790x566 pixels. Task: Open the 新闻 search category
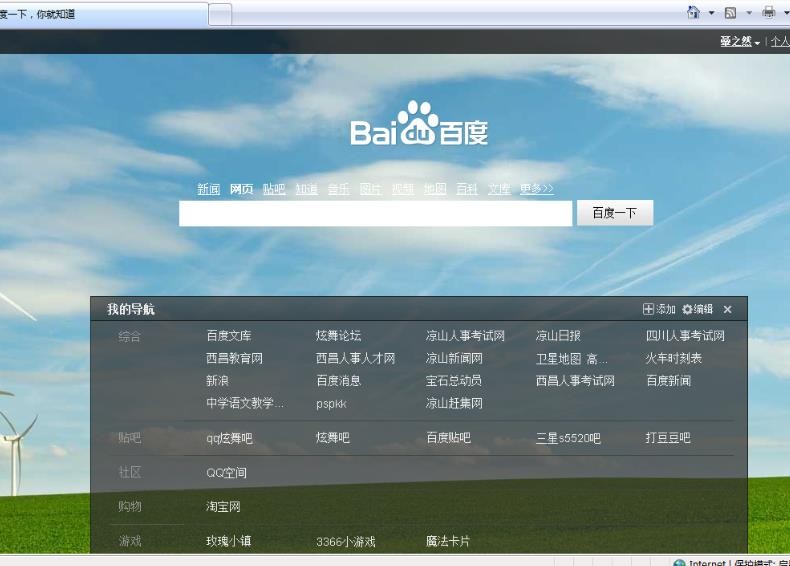(x=209, y=189)
